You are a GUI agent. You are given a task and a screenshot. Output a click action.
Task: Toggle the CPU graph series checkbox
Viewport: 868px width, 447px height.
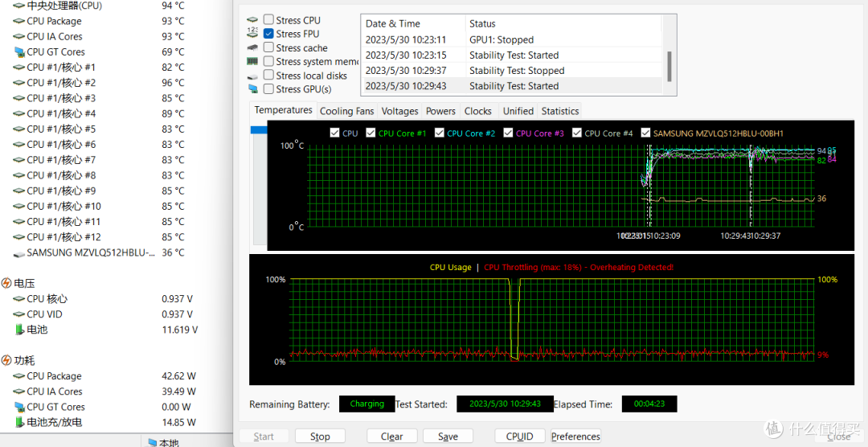pyautogui.click(x=334, y=133)
